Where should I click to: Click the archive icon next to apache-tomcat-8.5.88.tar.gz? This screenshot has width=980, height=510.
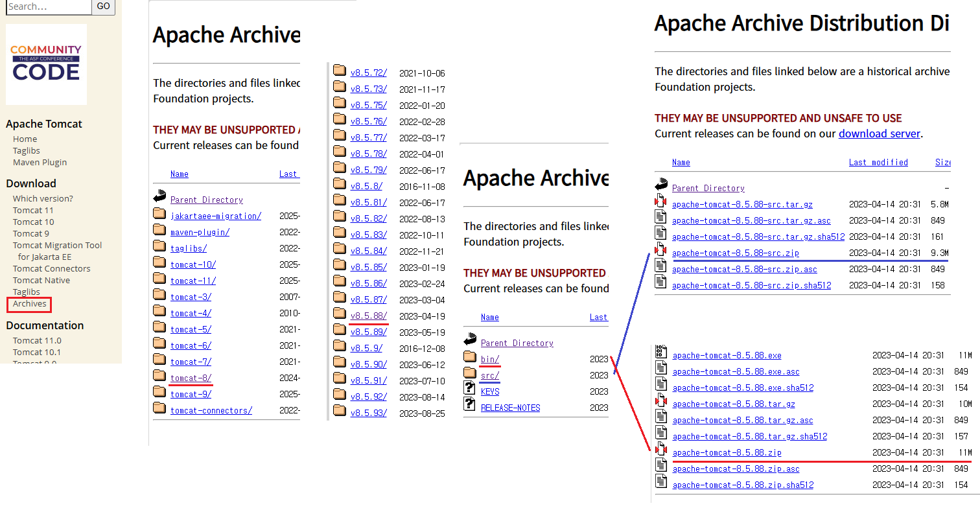(661, 400)
